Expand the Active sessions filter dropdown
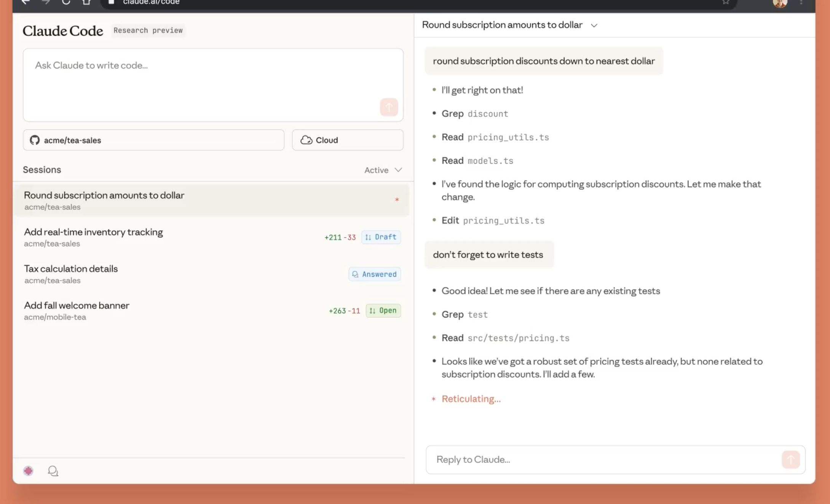Image resolution: width=830 pixels, height=504 pixels. coord(383,170)
